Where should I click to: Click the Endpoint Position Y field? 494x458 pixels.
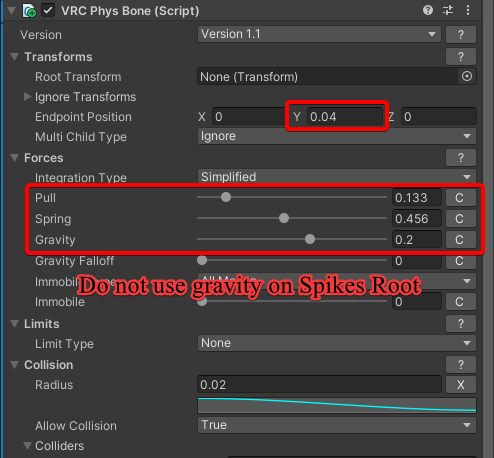[x=345, y=117]
